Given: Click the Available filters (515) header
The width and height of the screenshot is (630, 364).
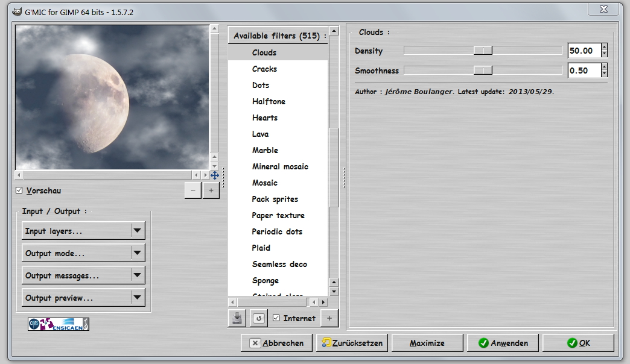Looking at the screenshot, I should click(278, 36).
